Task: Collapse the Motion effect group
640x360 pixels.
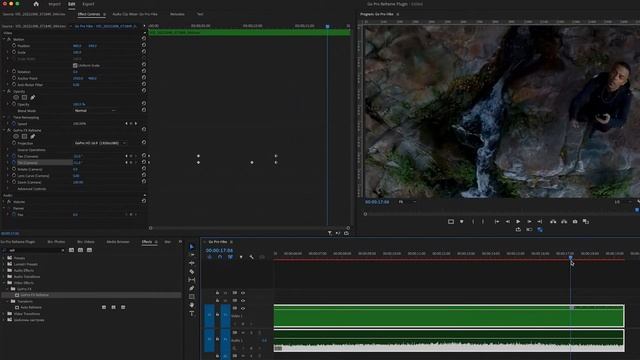Action: coord(4,39)
